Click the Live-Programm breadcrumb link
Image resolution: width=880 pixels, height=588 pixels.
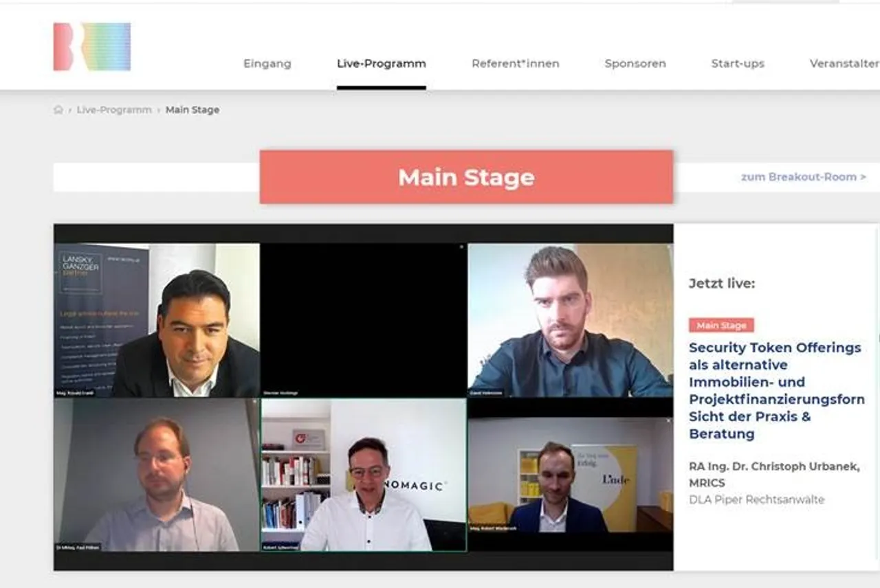[x=114, y=110]
